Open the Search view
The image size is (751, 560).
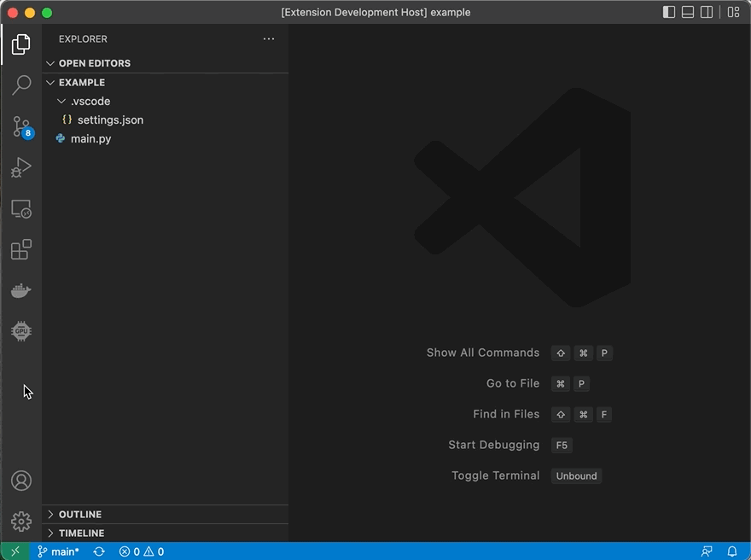[21, 85]
